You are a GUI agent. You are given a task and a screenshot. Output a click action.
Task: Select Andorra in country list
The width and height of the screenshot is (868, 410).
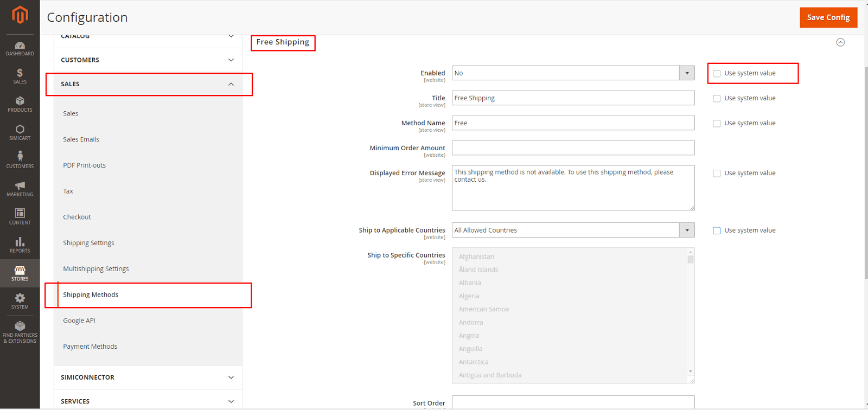click(471, 322)
